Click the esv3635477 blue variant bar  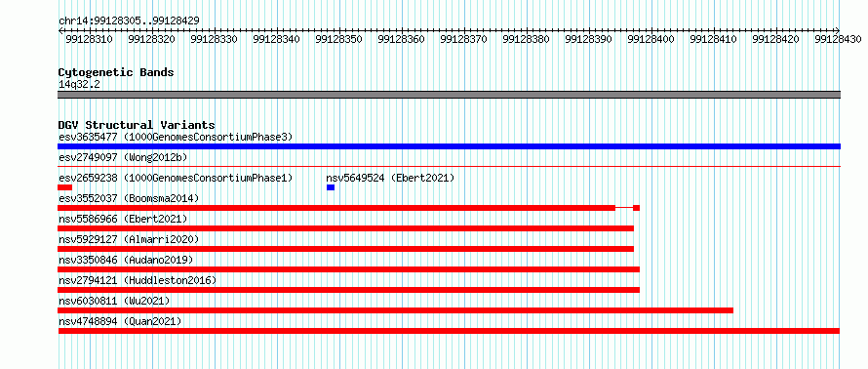coord(449,146)
